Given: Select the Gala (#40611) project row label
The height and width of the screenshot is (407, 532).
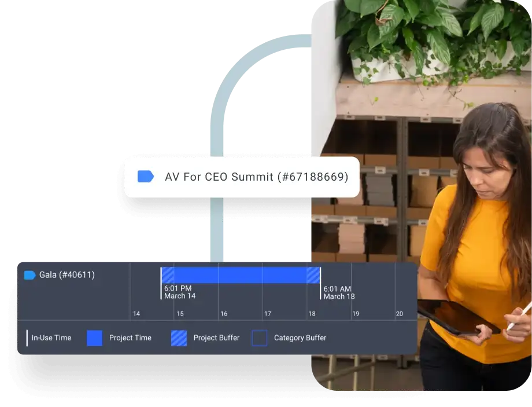Looking at the screenshot, I should [66, 275].
